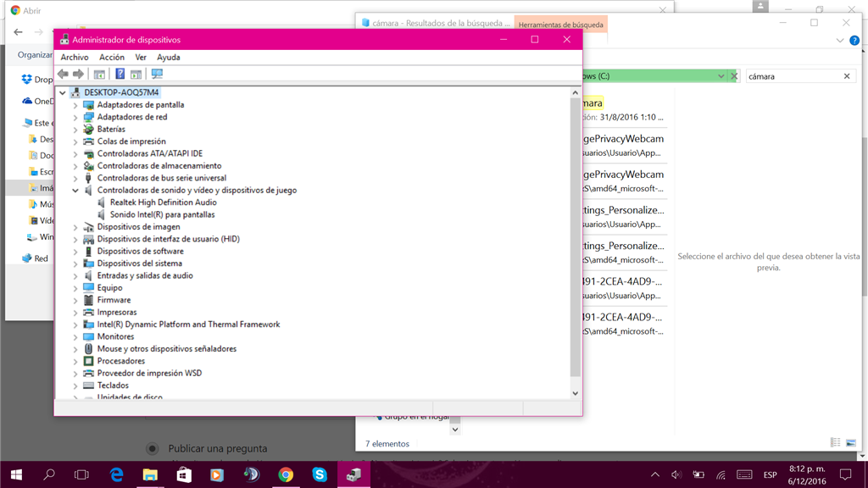The width and height of the screenshot is (868, 488).
Task: Expand Mouse y otros dispositivos señaladores node
Action: tap(75, 348)
